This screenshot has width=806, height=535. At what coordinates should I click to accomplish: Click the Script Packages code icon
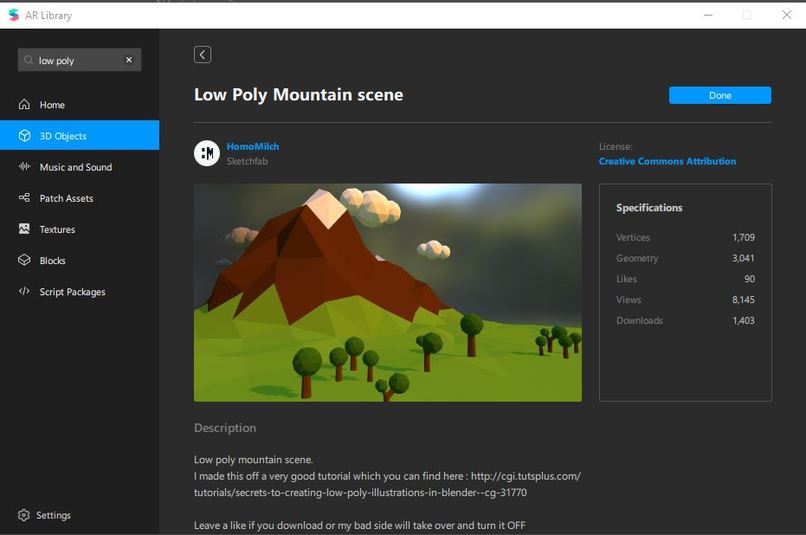coord(24,291)
